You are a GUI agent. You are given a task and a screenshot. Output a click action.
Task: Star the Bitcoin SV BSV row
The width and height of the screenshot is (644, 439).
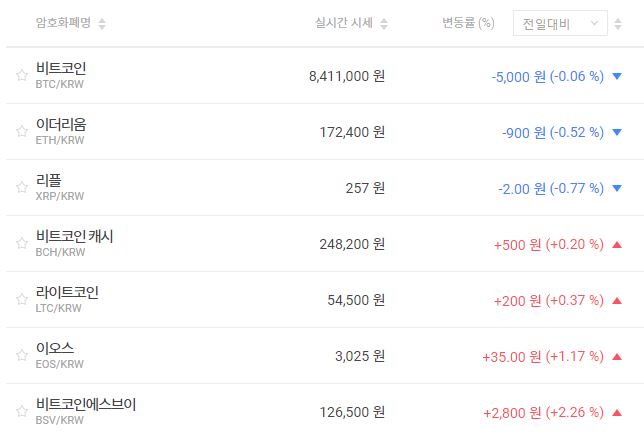21,411
